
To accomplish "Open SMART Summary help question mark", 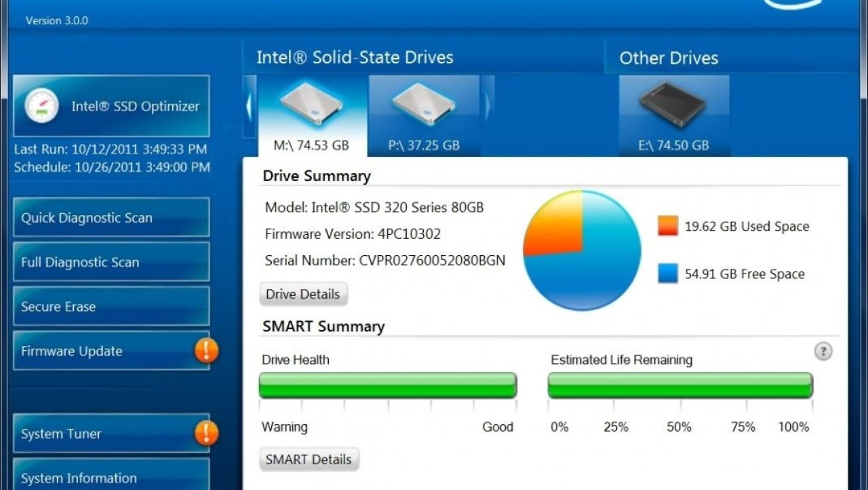I will [x=823, y=352].
